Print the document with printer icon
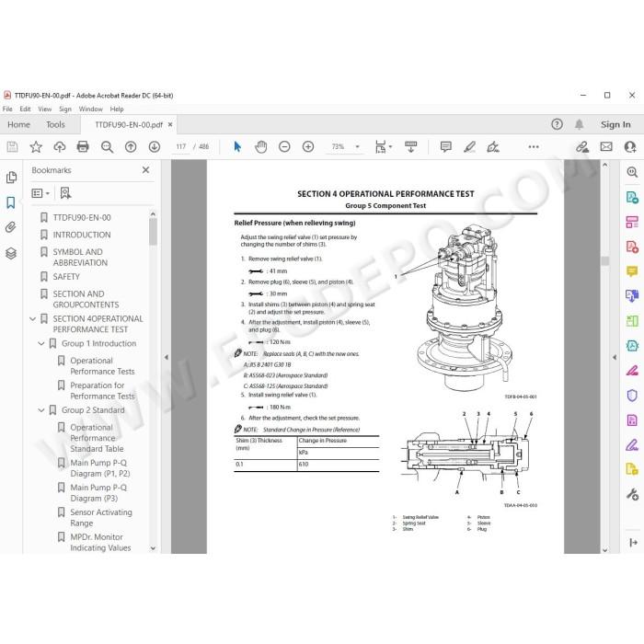This screenshot has height=644, width=644. click(83, 146)
